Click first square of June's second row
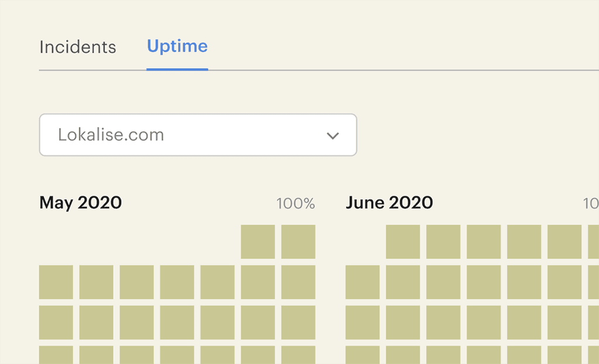599x364 pixels. pos(363,282)
